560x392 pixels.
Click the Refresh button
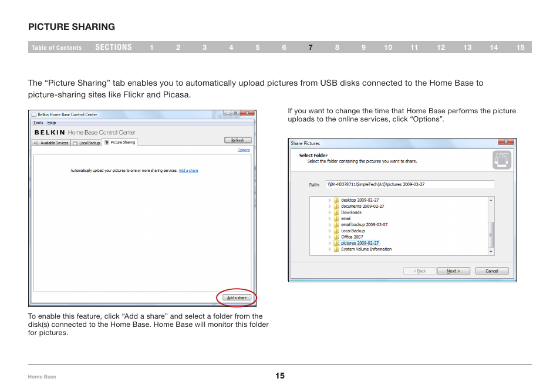pos(238,140)
